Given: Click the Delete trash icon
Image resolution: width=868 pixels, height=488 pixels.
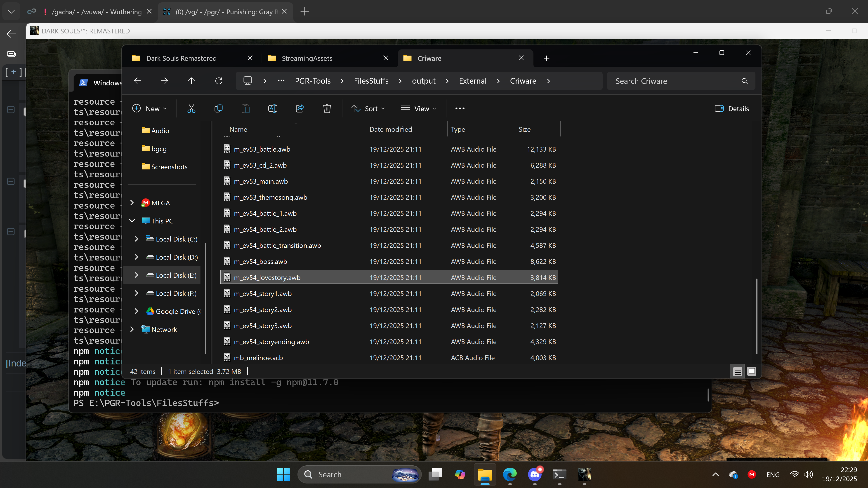Looking at the screenshot, I should point(327,108).
